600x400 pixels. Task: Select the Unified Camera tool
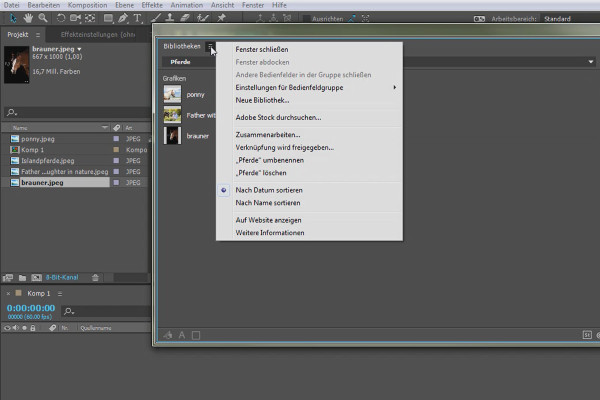click(x=75, y=18)
